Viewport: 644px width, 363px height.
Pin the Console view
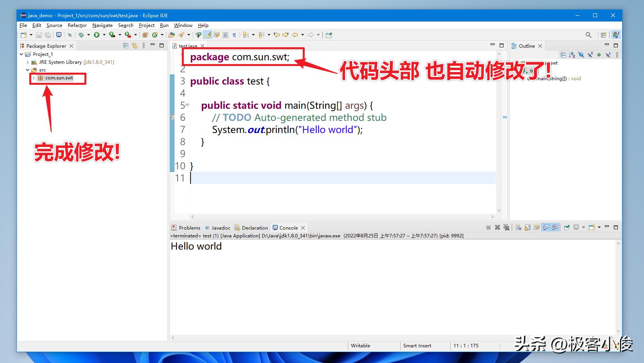[568, 227]
